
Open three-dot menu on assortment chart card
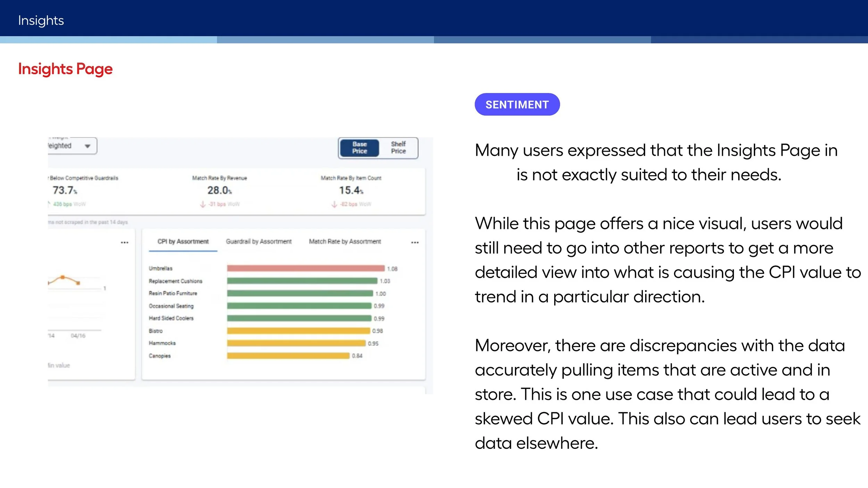[415, 243]
